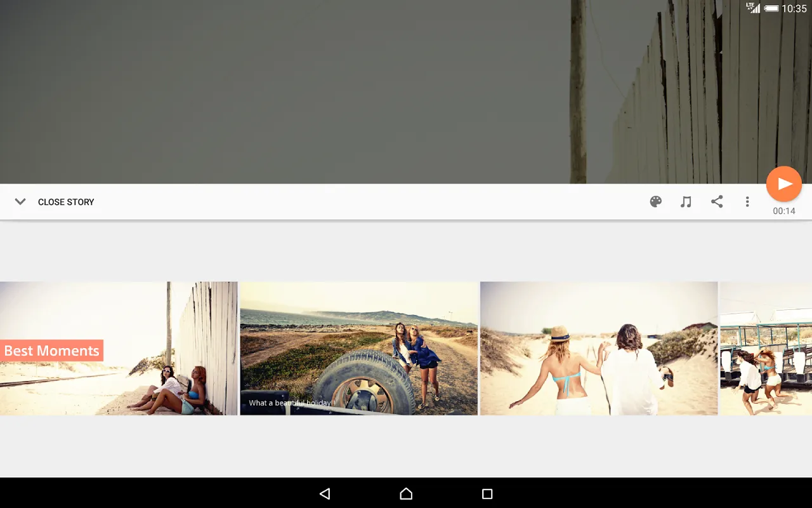
Task: Tap the Android back triangle
Action: tap(325, 493)
